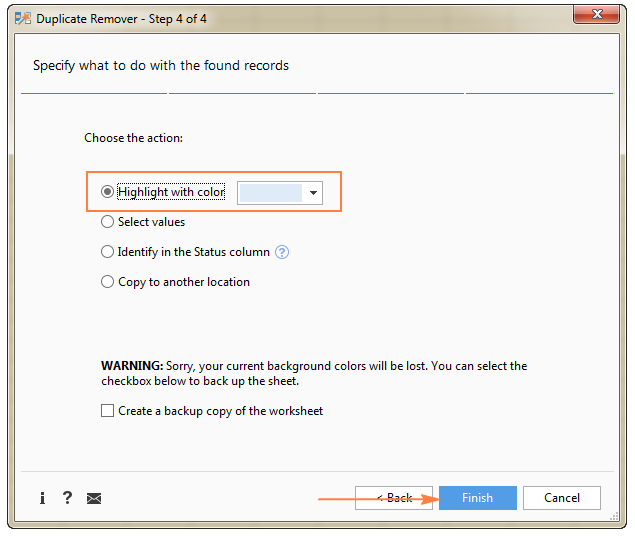This screenshot has width=635, height=537.
Task: Select 'Copy to another location' radio button
Action: point(108,282)
